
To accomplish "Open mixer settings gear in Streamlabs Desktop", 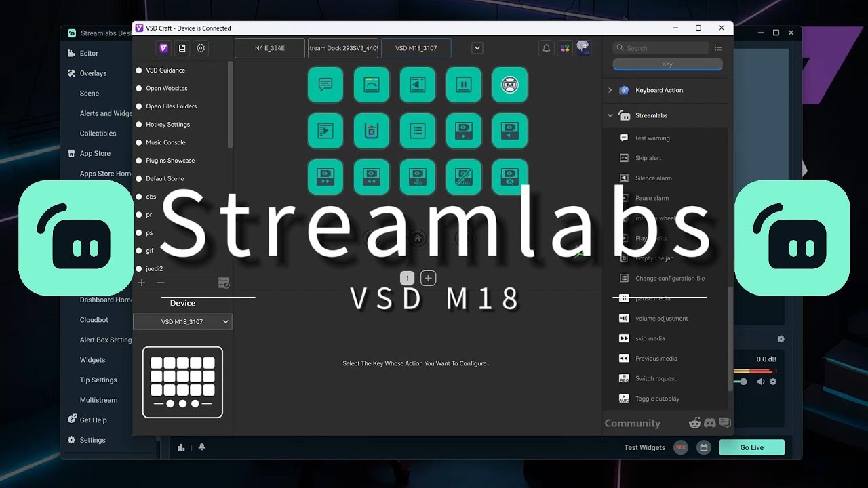I will pos(781,339).
